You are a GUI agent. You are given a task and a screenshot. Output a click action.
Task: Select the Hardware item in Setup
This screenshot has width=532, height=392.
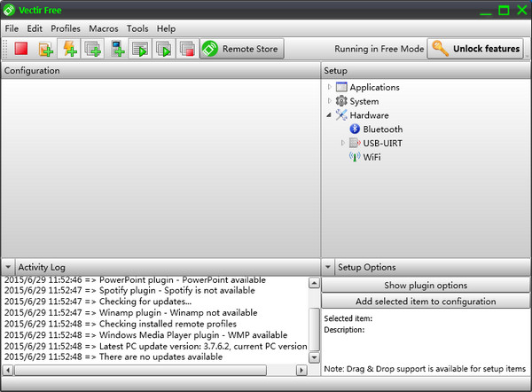click(x=369, y=115)
